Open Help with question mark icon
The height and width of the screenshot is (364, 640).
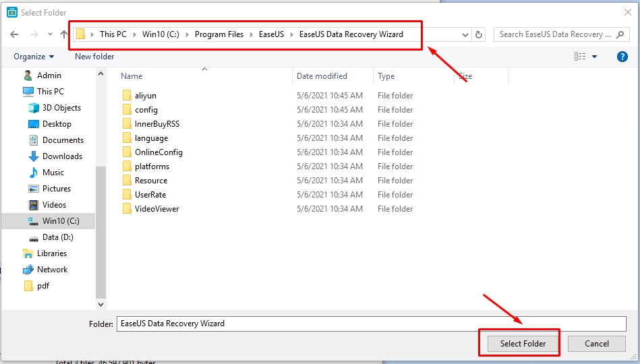pos(622,57)
